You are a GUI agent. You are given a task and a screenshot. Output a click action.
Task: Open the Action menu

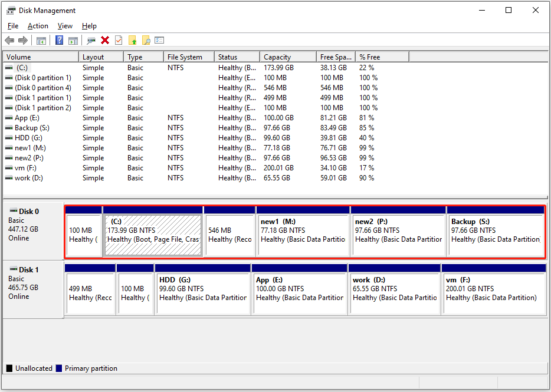point(38,26)
